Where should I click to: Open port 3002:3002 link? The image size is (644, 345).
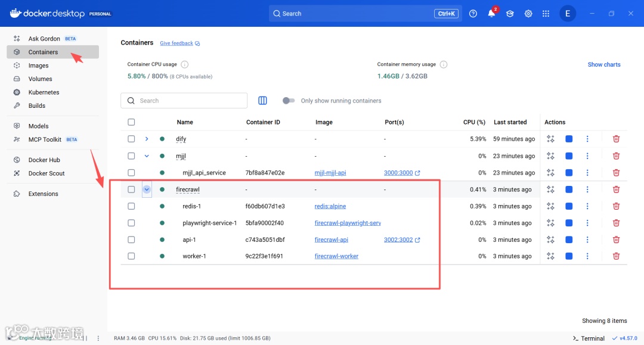coord(402,240)
